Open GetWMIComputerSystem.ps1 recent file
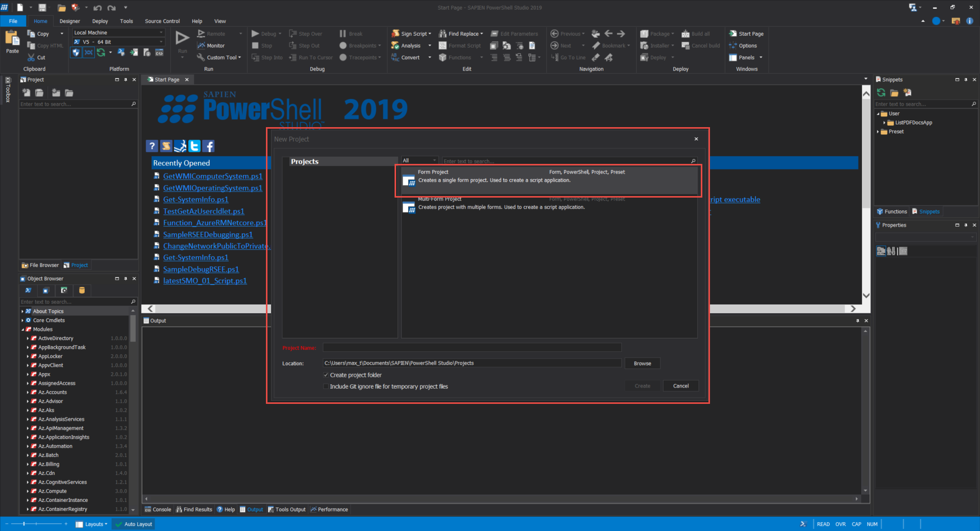This screenshot has width=980, height=531. tap(212, 176)
